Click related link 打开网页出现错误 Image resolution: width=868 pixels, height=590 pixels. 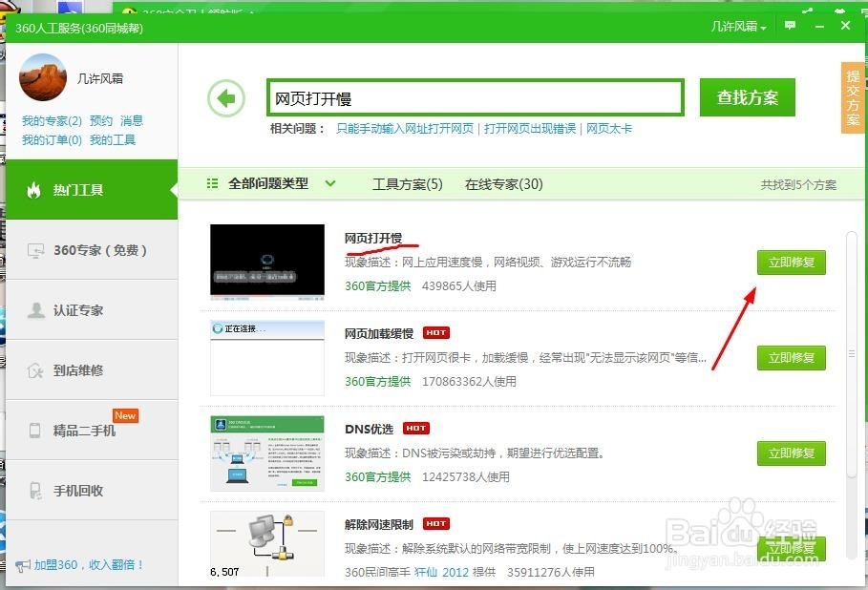pyautogui.click(x=530, y=128)
